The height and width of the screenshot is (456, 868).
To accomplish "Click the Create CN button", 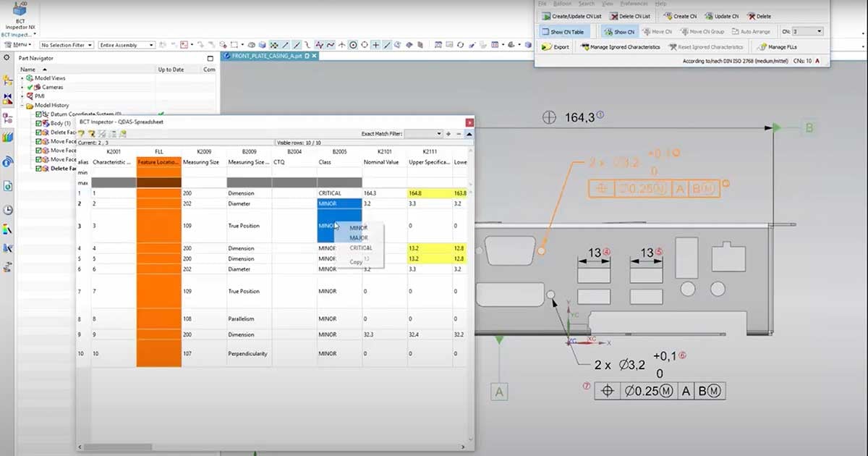I will pos(681,16).
